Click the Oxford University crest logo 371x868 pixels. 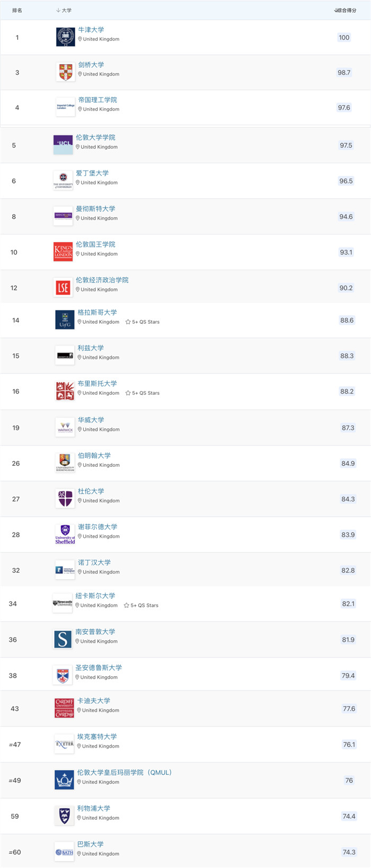tap(66, 37)
